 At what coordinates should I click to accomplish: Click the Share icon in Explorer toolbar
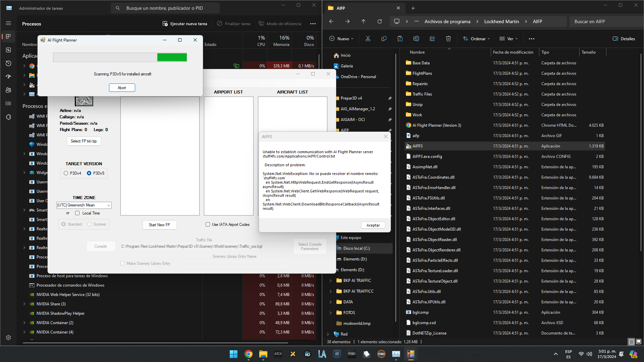pyautogui.click(x=432, y=39)
